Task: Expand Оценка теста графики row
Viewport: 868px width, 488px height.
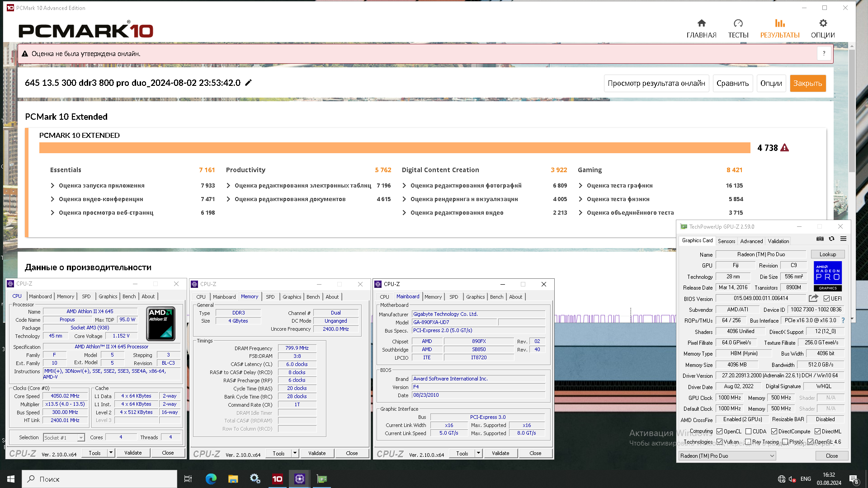Action: [x=580, y=185]
